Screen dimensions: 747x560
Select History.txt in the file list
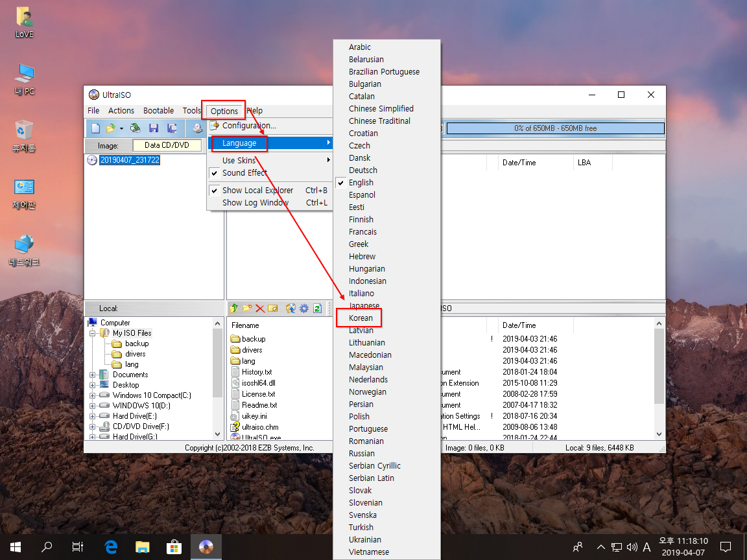coord(257,372)
